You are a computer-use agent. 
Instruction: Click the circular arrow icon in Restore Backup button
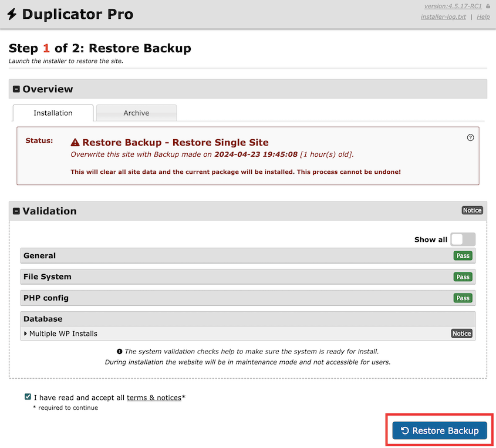[x=405, y=430]
